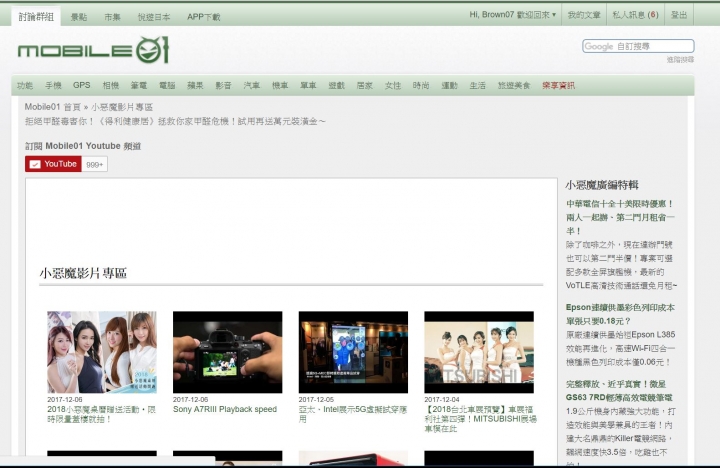Open the Sony A7RIII camera video thumbnail

(227, 352)
